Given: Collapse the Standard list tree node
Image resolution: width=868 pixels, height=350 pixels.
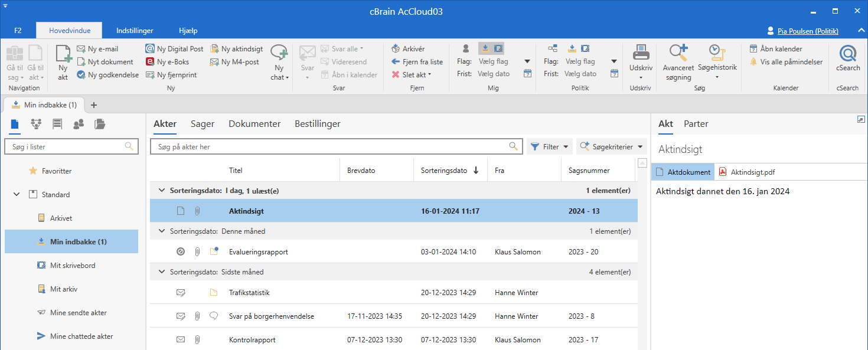Looking at the screenshot, I should point(17,195).
